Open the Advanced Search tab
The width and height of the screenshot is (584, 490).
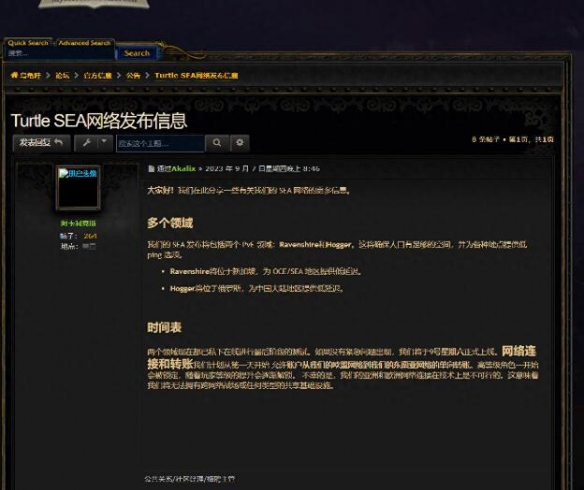[x=85, y=43]
